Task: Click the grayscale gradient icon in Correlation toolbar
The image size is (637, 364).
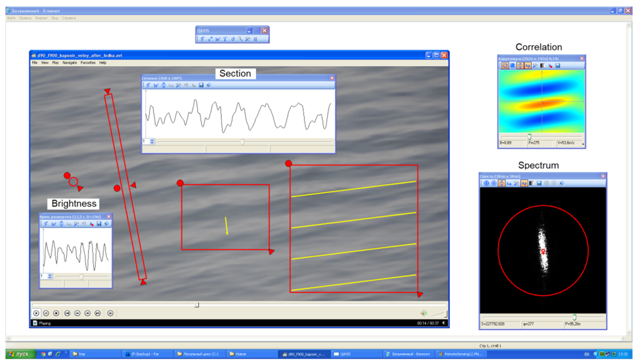Action: pos(543,66)
